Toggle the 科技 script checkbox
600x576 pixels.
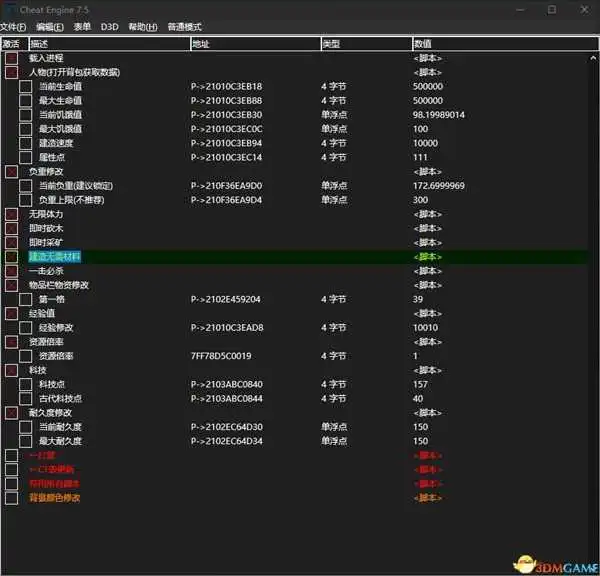pos(11,370)
